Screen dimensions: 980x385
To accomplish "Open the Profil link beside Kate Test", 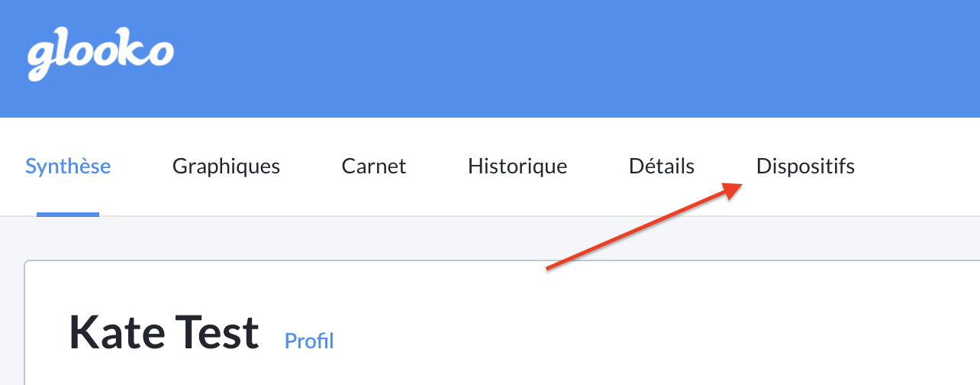I will 309,340.
